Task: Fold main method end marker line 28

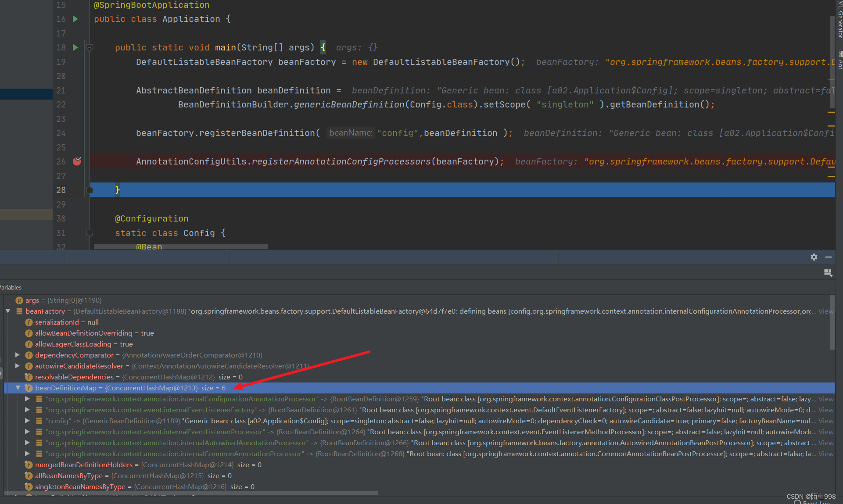Action: 90,190
